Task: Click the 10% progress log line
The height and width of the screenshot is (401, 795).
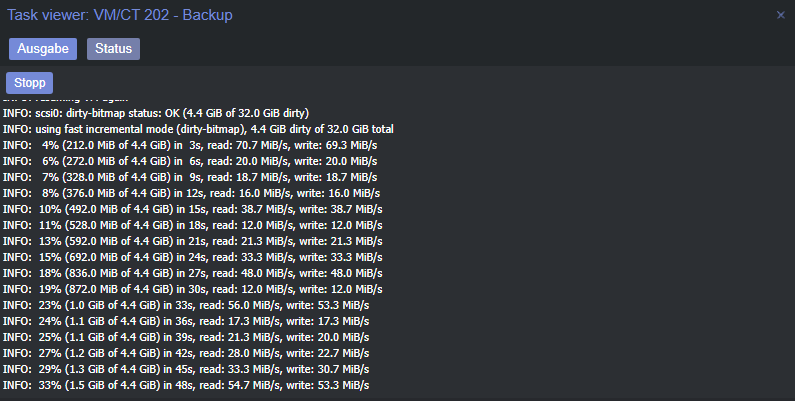Action: (193, 209)
